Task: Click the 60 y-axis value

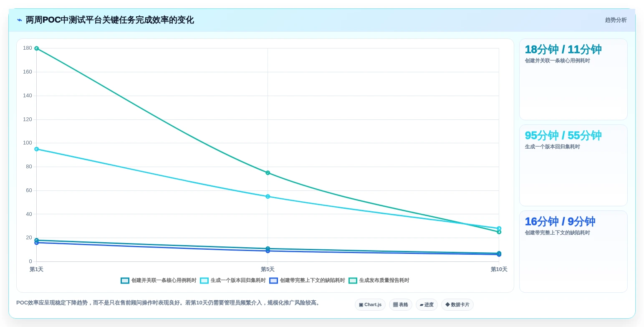Action: pyautogui.click(x=29, y=190)
